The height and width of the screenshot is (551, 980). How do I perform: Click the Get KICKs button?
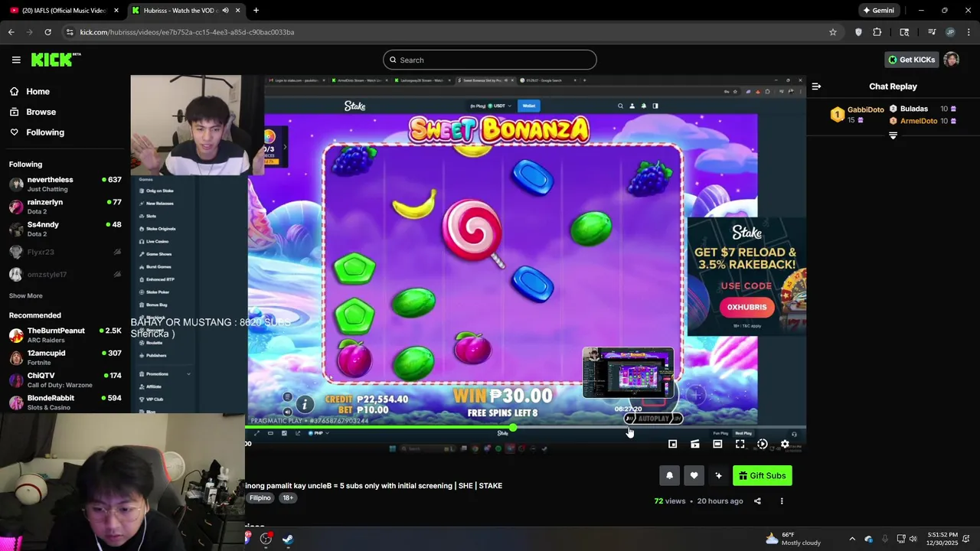click(x=911, y=60)
